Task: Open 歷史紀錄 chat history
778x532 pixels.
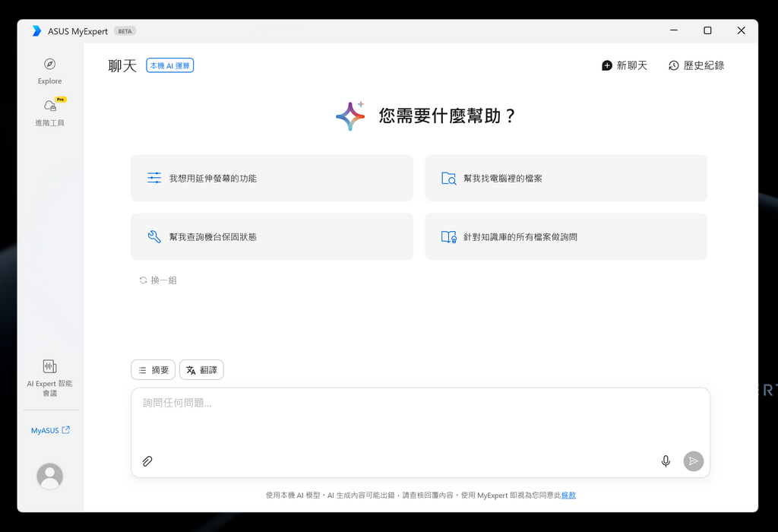Action: 696,65
